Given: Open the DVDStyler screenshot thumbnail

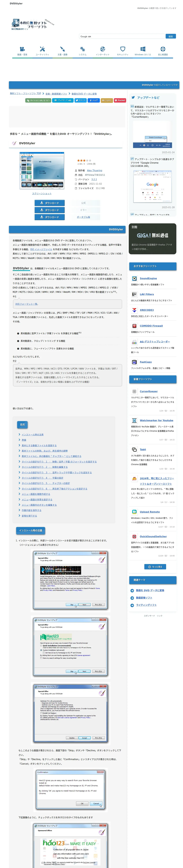Looking at the screenshot, I should pyautogui.click(x=42, y=171).
